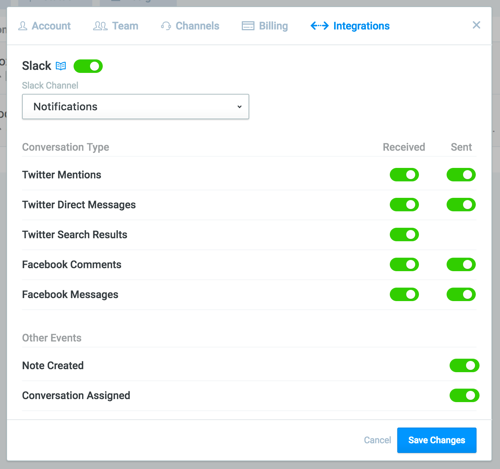Click the Integrations arrows icon

(x=319, y=26)
